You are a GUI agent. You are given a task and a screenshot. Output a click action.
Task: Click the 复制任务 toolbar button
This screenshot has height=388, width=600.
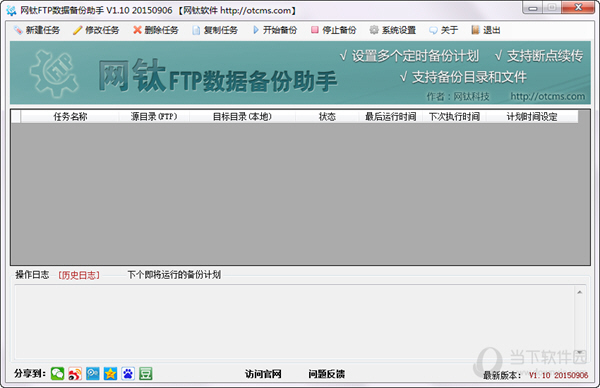coord(215,30)
